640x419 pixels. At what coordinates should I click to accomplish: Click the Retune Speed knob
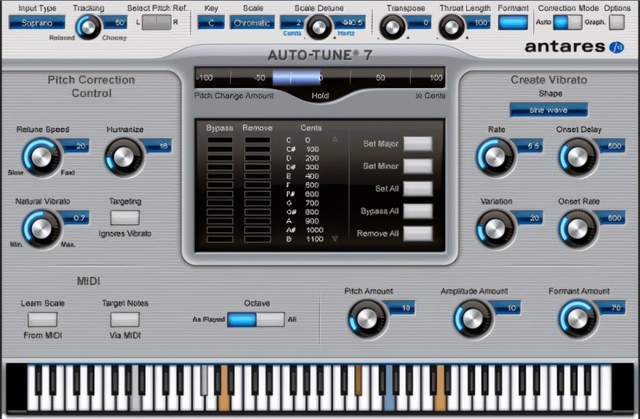coord(41,157)
